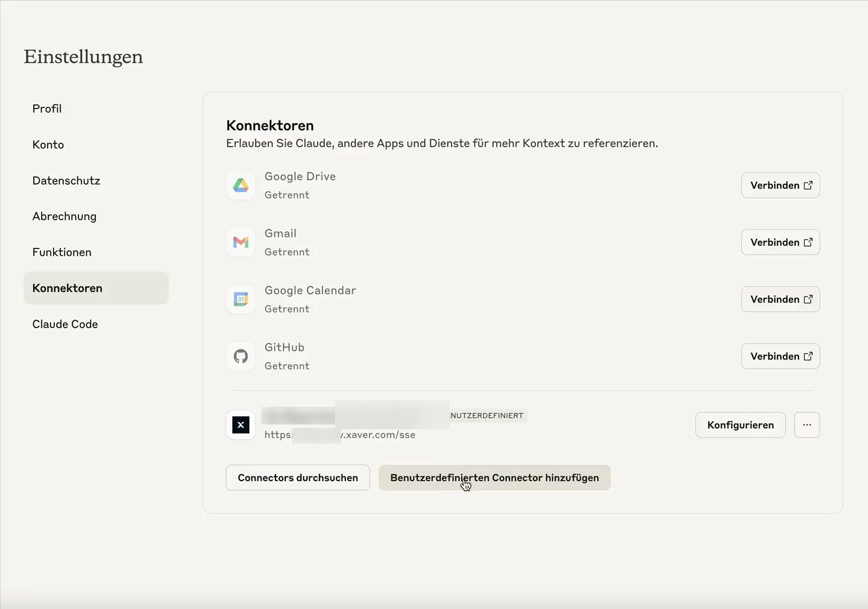Click Connectors durchsuchen

pyautogui.click(x=298, y=478)
